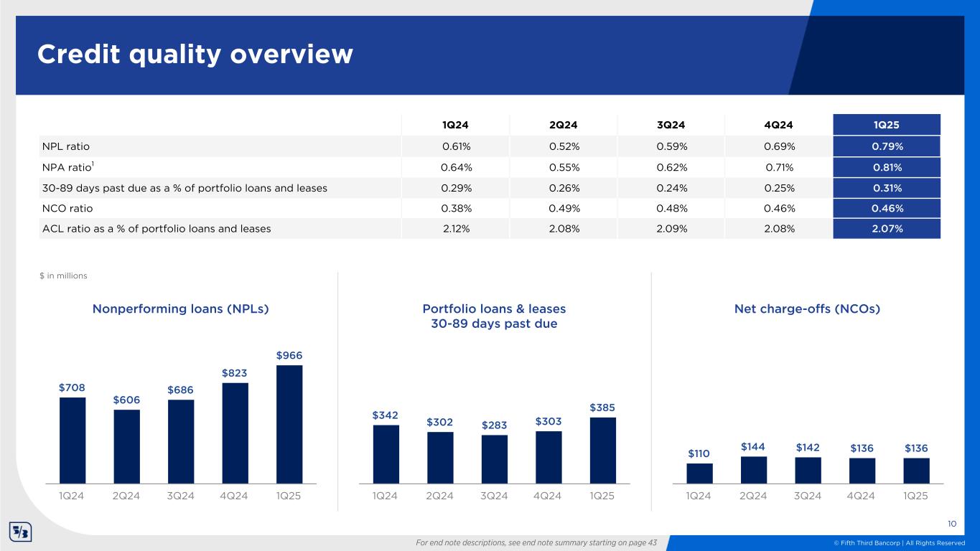The width and height of the screenshot is (980, 551).
Task: Click the Credit quality overview heading
Action: (195, 55)
